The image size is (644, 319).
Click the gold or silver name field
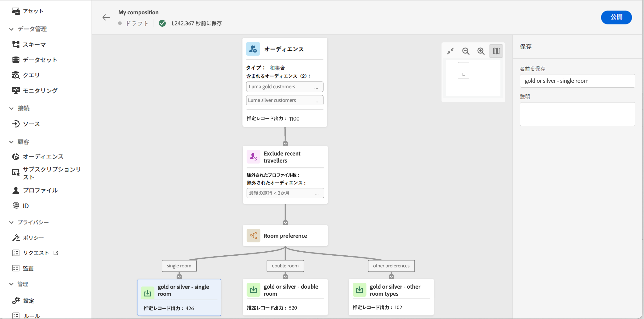point(577,81)
